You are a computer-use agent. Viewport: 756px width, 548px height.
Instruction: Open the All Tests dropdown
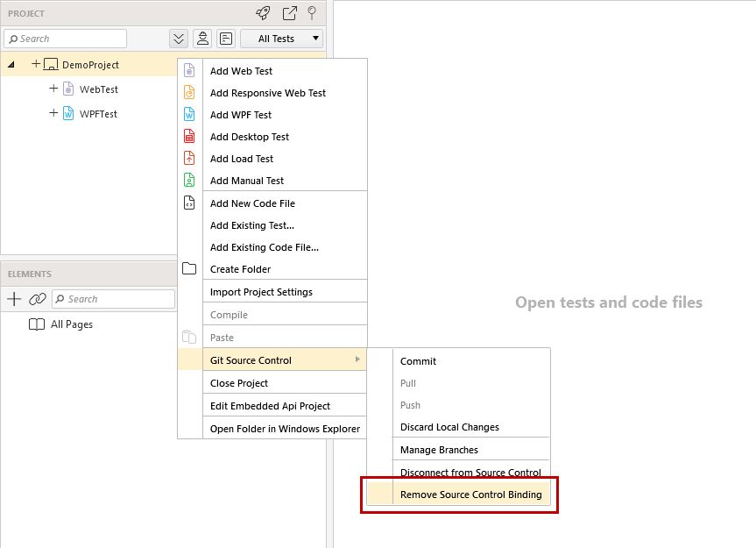coord(281,39)
